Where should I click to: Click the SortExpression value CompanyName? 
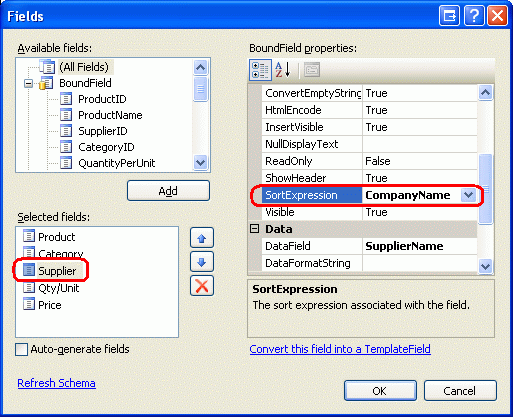pos(408,195)
